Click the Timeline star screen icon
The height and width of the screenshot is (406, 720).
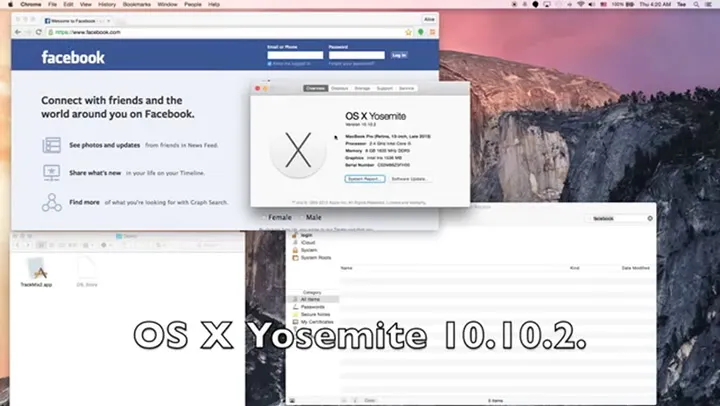click(51, 173)
